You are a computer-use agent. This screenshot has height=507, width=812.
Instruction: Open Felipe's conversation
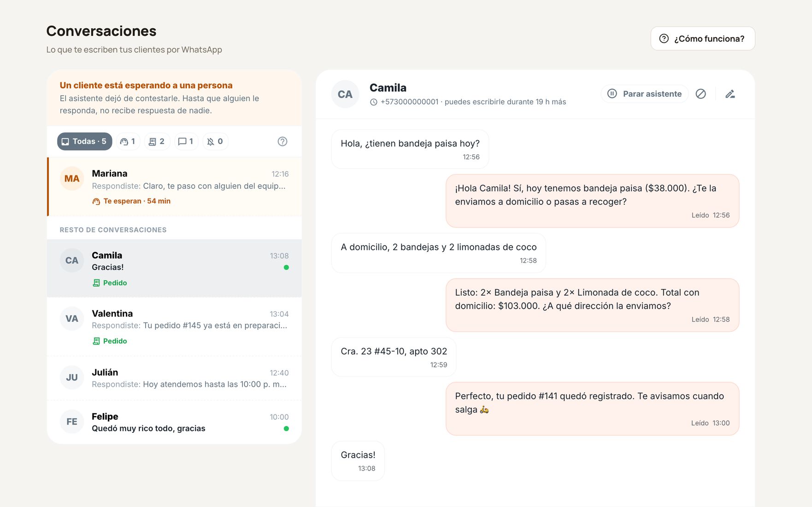point(175,422)
